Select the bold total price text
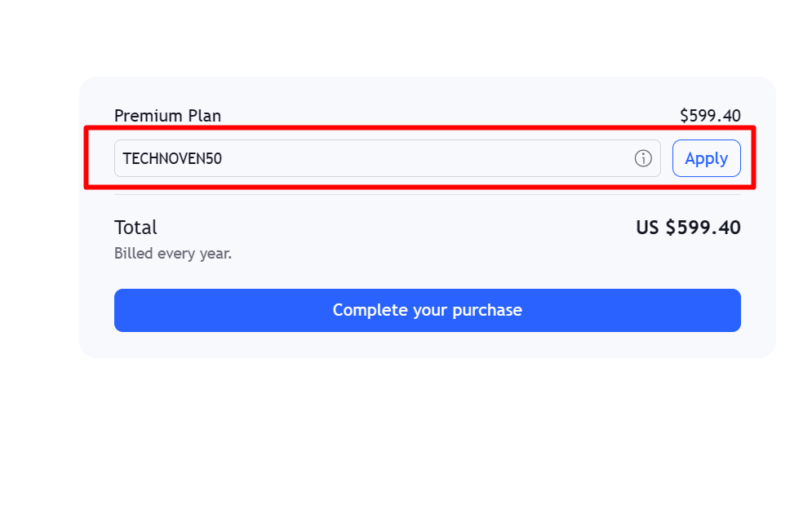This screenshot has height=518, width=812. tap(688, 228)
